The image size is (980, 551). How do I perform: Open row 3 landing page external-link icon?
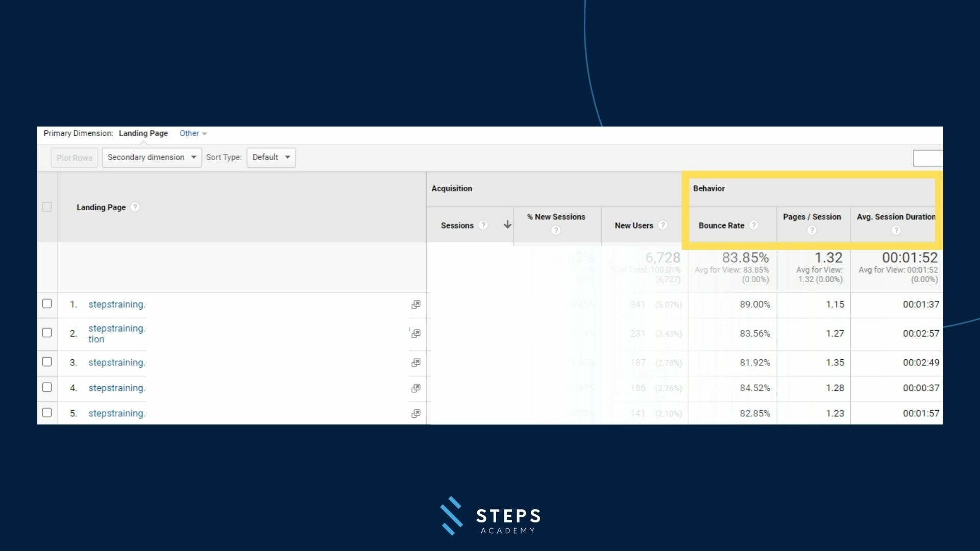point(416,363)
